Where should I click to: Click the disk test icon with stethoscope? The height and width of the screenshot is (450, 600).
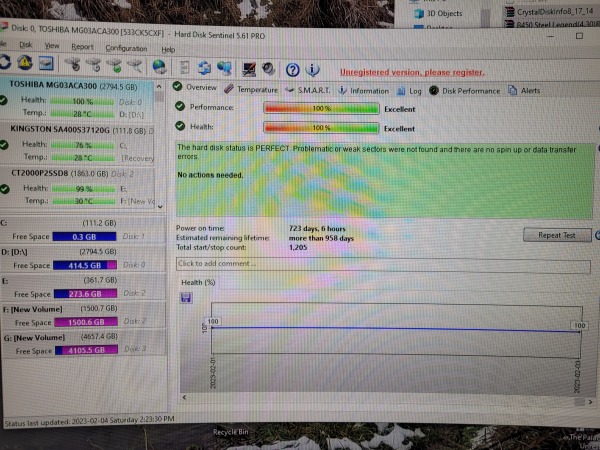[73, 65]
